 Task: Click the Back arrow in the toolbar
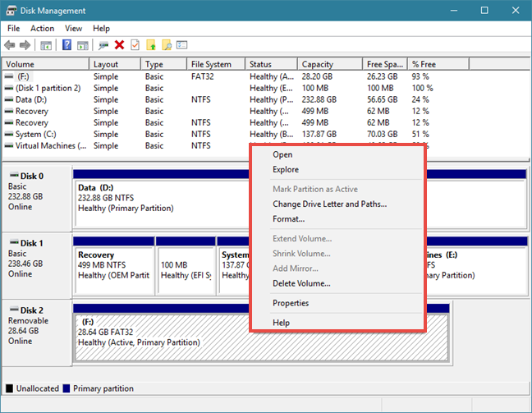[x=10, y=45]
